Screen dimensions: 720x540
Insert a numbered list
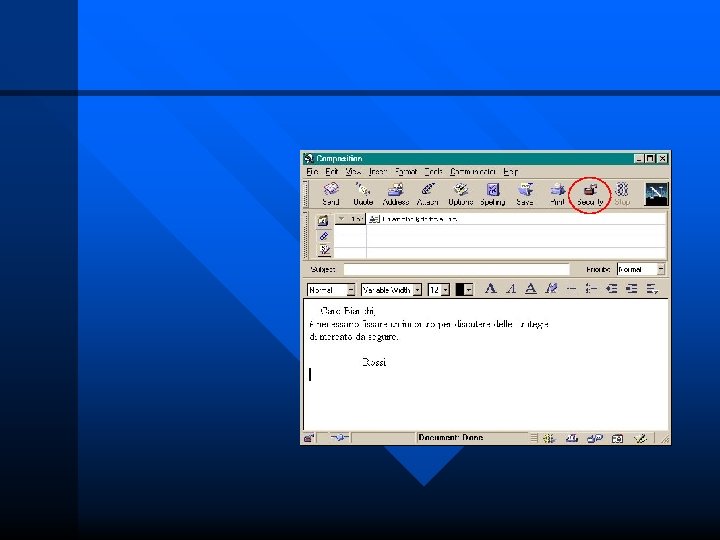coord(591,289)
